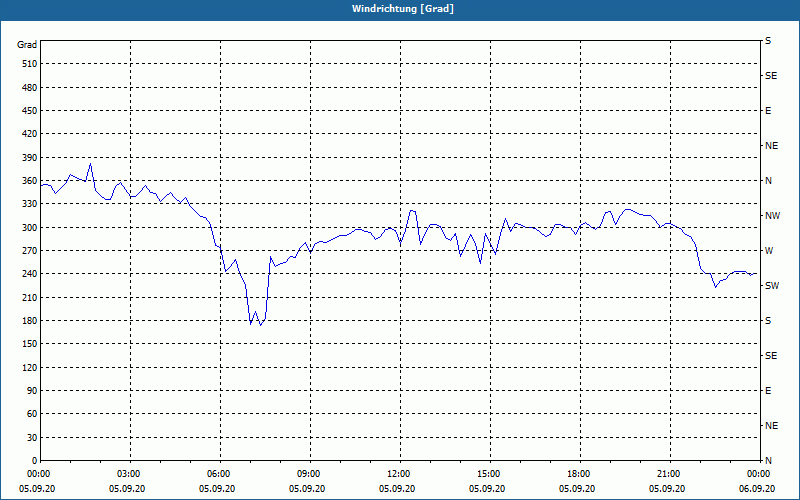Click the NW compass label
This screenshot has width=800, height=500.
coord(772,216)
